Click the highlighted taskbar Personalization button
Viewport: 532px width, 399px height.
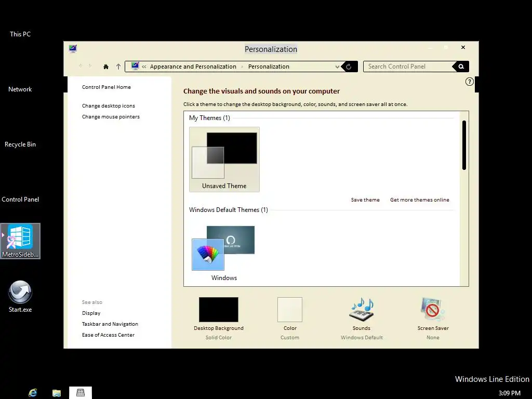(x=81, y=393)
